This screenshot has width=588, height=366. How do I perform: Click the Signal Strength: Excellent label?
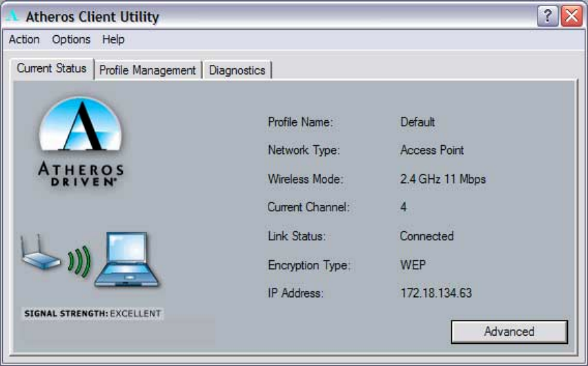(92, 314)
